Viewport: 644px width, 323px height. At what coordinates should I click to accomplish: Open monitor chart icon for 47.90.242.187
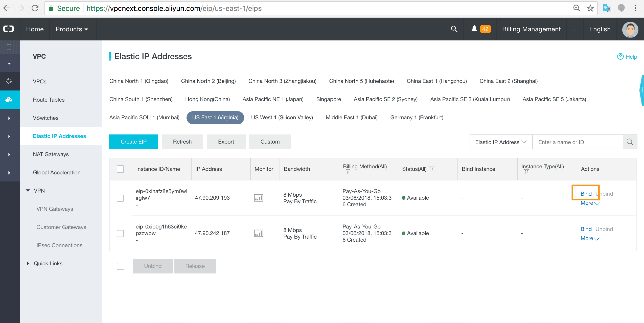(258, 233)
